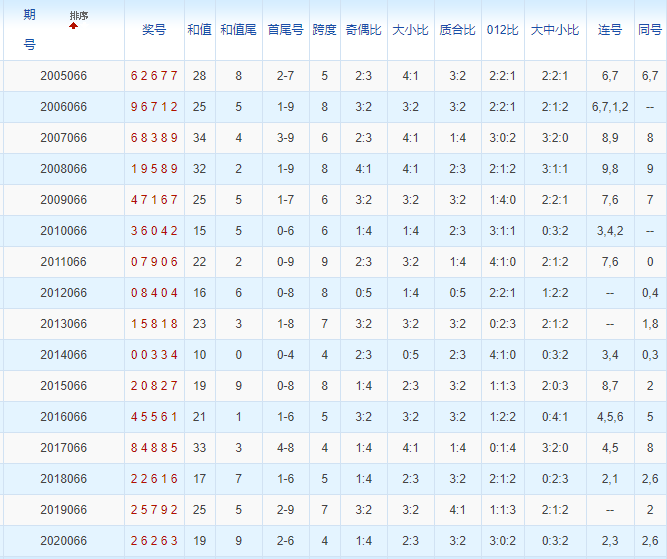Image resolution: width=667 pixels, height=559 pixels.
Task: Click sum value 34 in row 2007066
Action: tap(200, 138)
